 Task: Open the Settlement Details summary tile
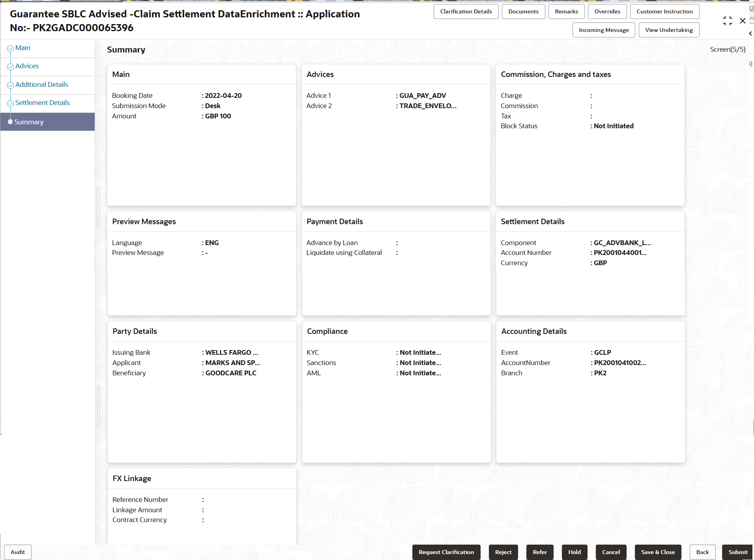[590, 263]
